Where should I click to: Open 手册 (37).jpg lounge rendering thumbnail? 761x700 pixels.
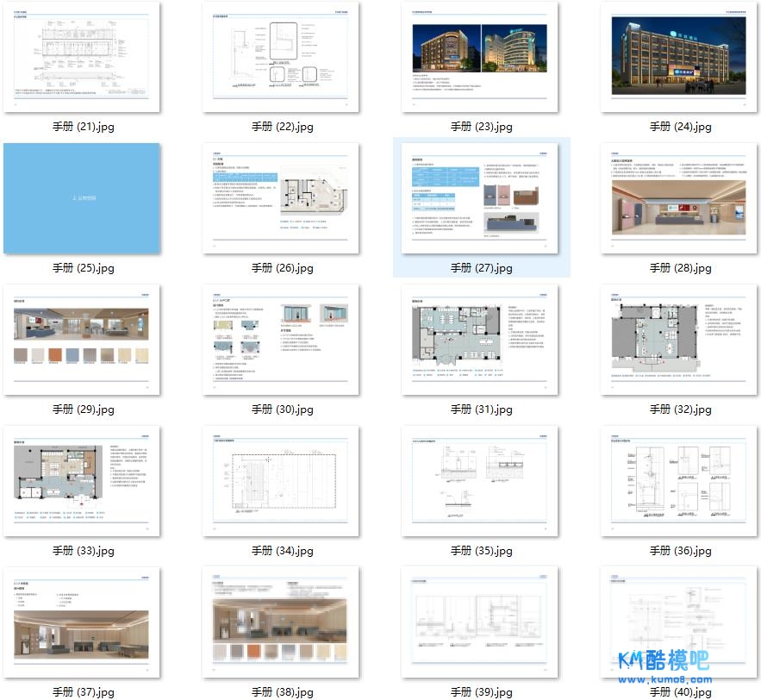click(x=83, y=622)
